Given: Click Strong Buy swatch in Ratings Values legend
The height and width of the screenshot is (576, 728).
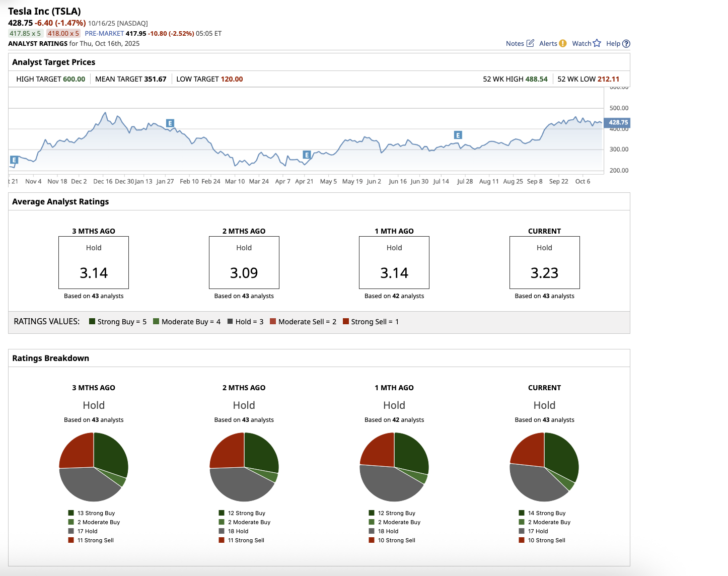Looking at the screenshot, I should (92, 321).
